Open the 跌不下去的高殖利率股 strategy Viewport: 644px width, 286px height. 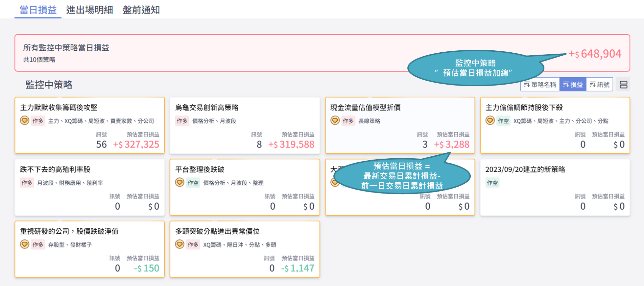(55, 169)
